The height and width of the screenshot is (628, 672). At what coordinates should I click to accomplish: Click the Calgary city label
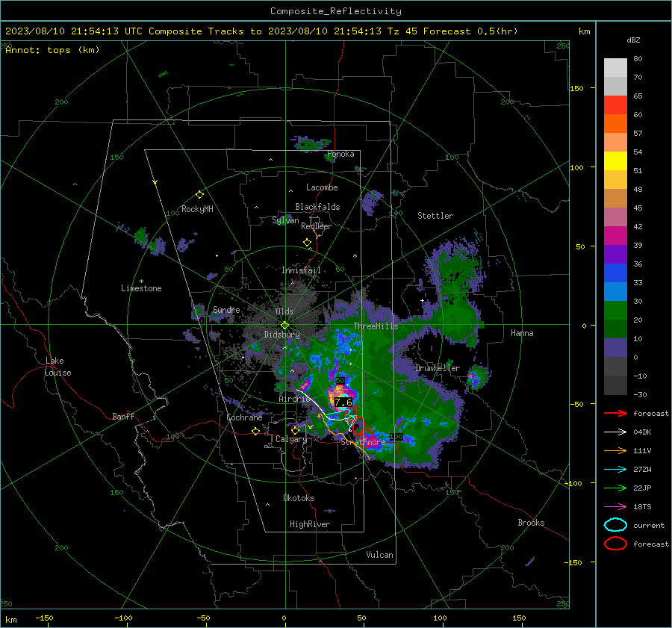(x=291, y=439)
